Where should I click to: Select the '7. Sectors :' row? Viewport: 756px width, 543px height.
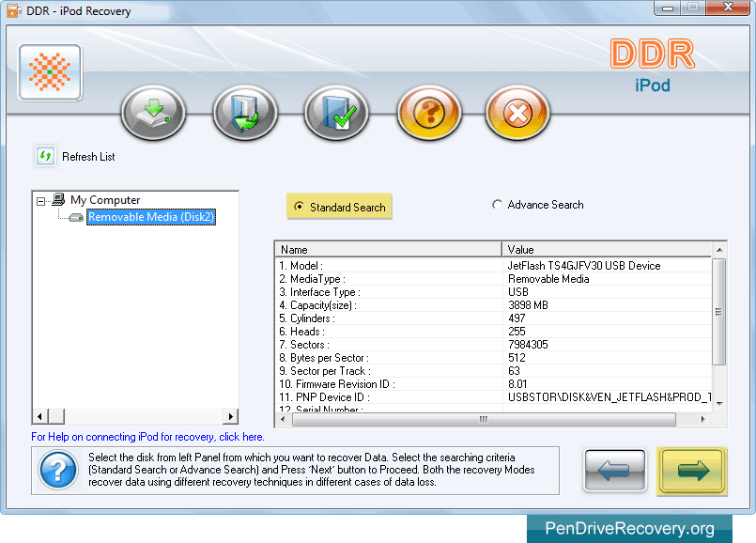tap(493, 345)
